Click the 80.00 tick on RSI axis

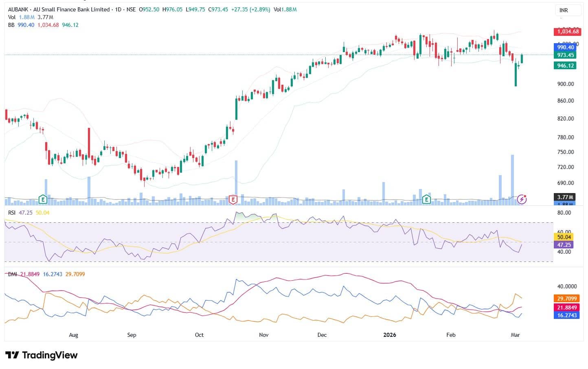click(x=564, y=213)
